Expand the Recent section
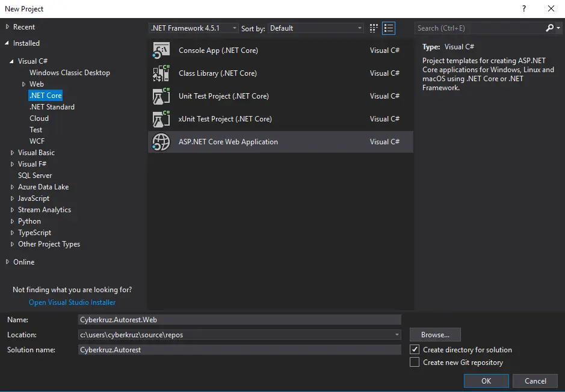The width and height of the screenshot is (565, 392). 7,26
